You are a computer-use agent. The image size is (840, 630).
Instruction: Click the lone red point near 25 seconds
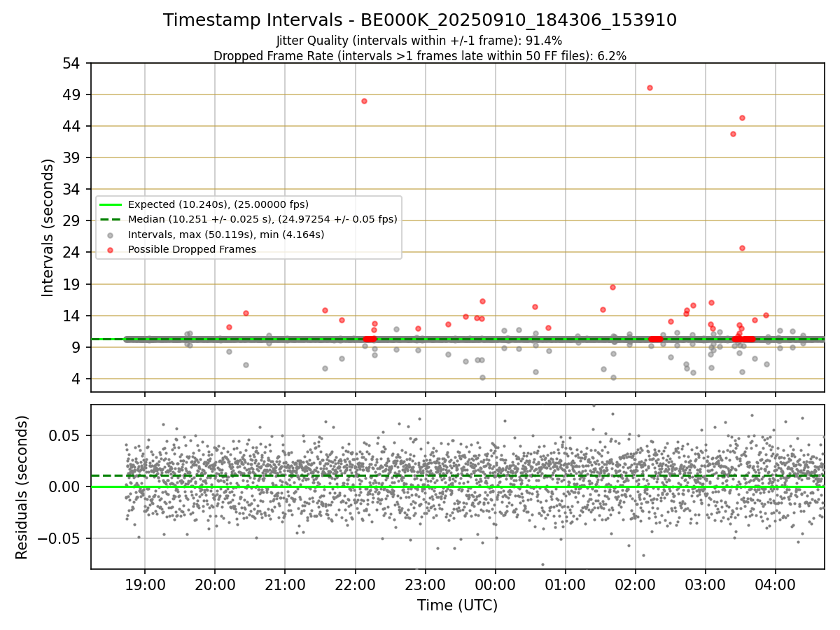[742, 248]
